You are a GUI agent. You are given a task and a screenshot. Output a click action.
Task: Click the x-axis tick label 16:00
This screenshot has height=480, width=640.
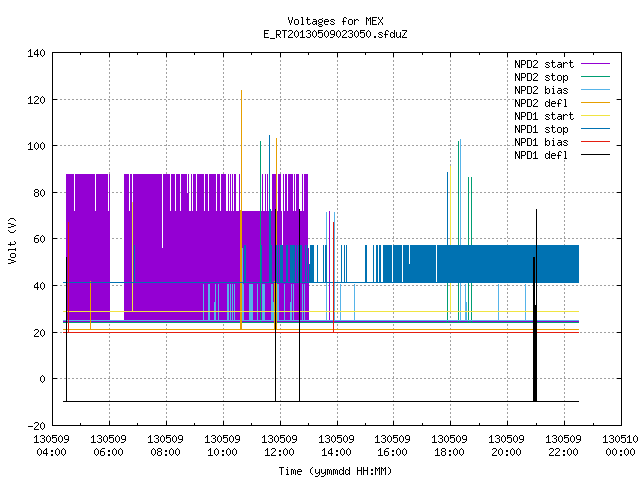(x=393, y=453)
